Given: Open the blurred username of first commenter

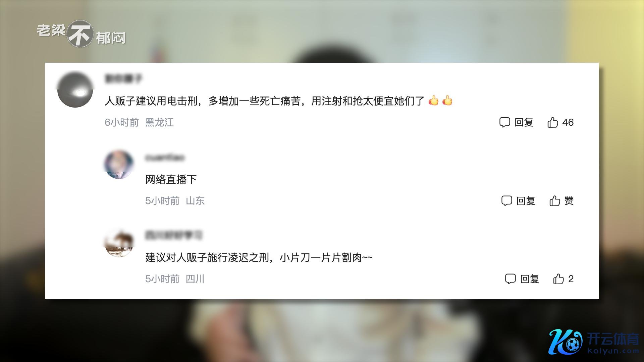Looking at the screenshot, I should tap(124, 79).
